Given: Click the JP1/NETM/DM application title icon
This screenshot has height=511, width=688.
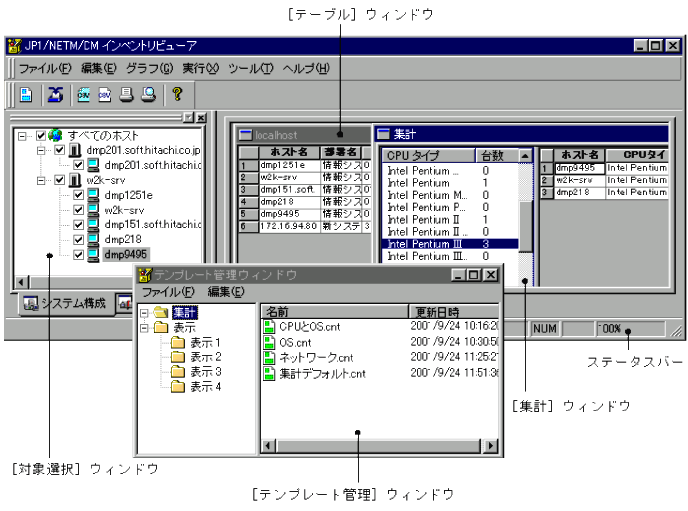Looking at the screenshot, I should [x=15, y=46].
